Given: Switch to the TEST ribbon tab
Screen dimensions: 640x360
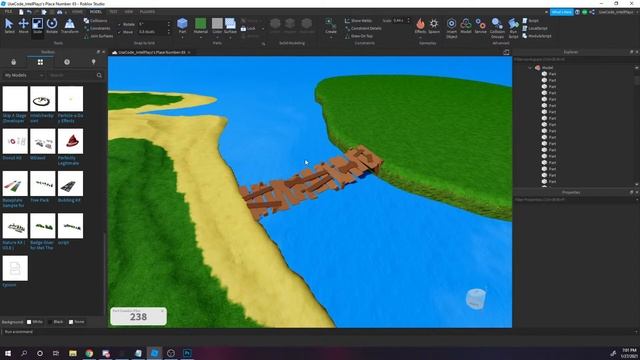Looking at the screenshot, I should (x=113, y=12).
